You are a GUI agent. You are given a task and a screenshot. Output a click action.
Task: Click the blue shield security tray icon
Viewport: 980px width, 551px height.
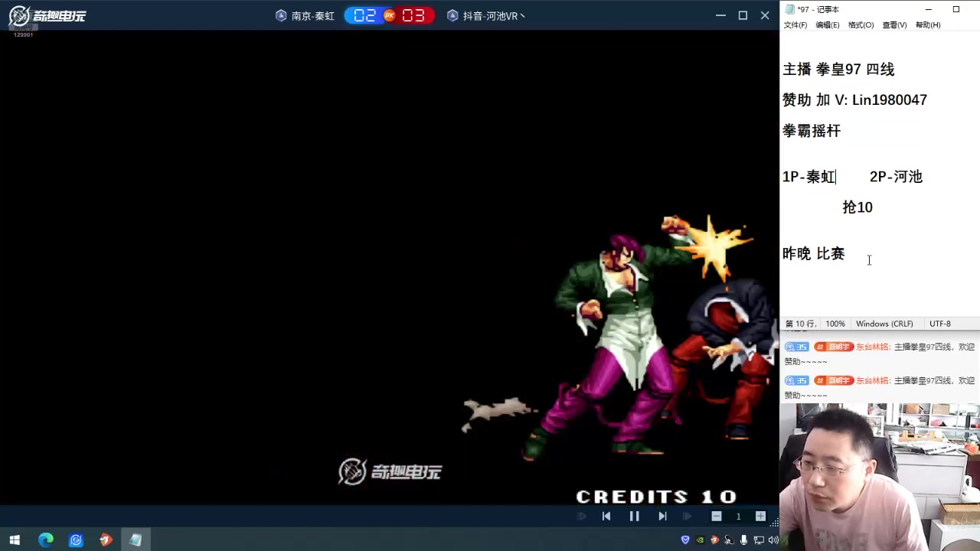[x=685, y=540]
